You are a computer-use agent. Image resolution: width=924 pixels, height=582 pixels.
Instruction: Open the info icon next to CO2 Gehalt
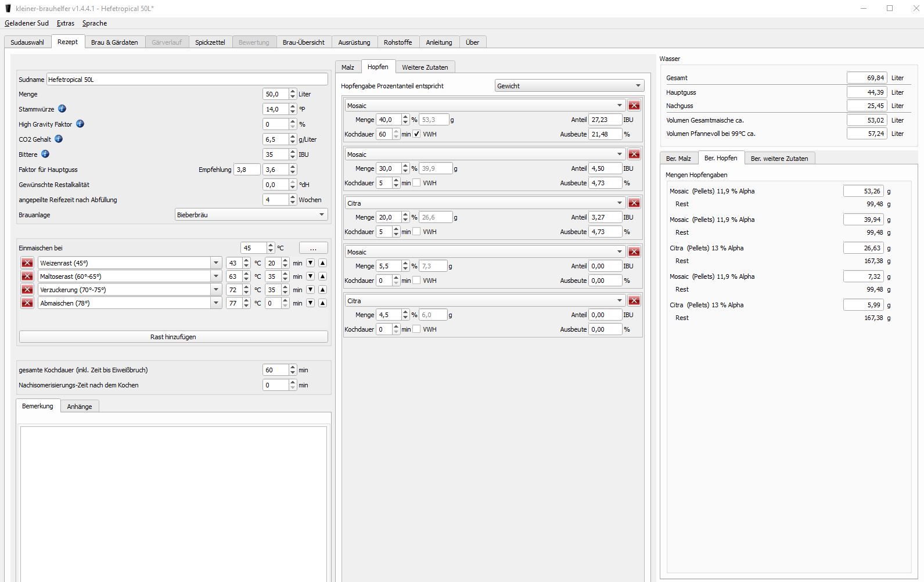(x=59, y=139)
